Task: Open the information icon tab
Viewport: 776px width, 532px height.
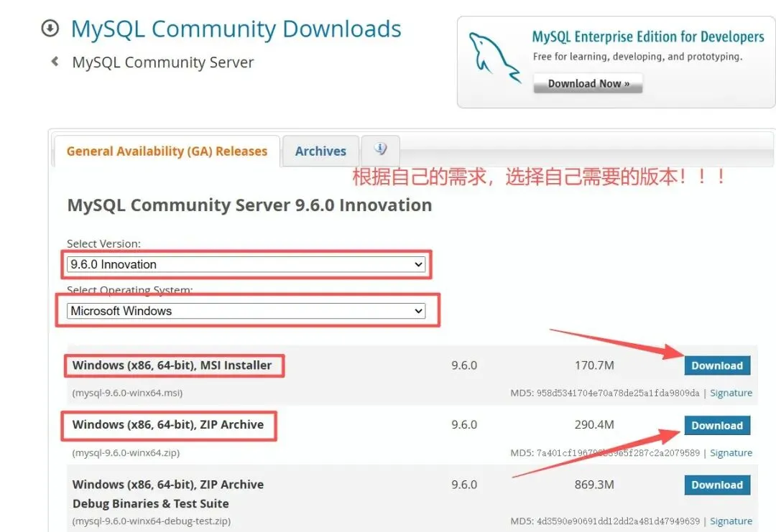Action: pyautogui.click(x=380, y=149)
